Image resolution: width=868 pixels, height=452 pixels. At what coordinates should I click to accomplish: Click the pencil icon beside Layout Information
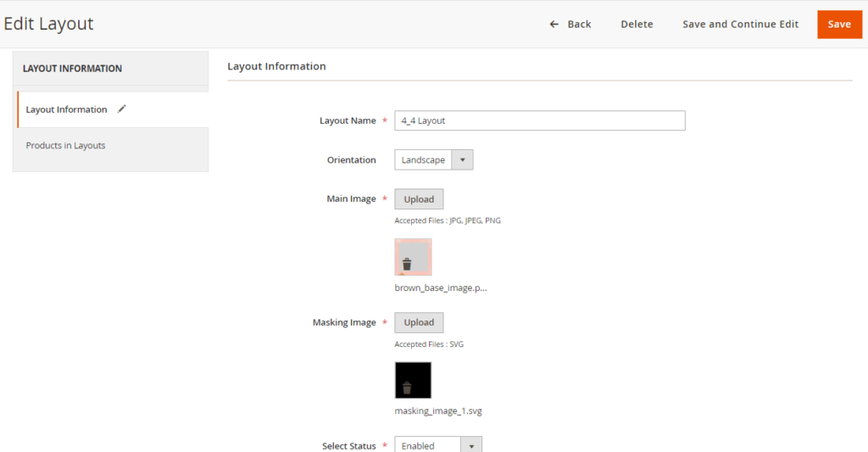pos(122,109)
